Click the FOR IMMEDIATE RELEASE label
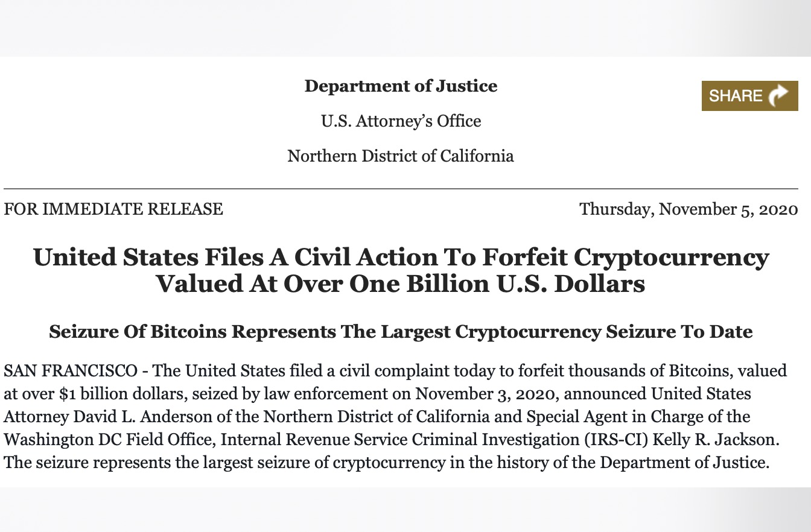Screen dimensions: 811x532 pos(113,209)
